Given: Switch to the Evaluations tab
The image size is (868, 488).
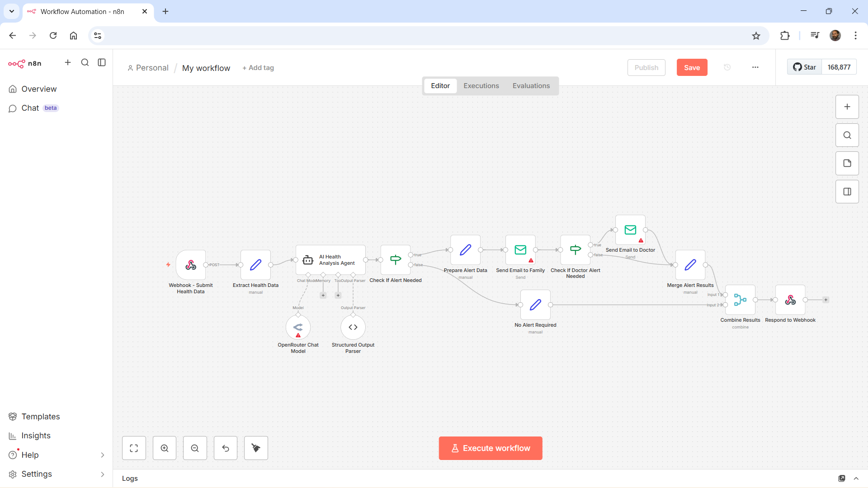Looking at the screenshot, I should [531, 86].
